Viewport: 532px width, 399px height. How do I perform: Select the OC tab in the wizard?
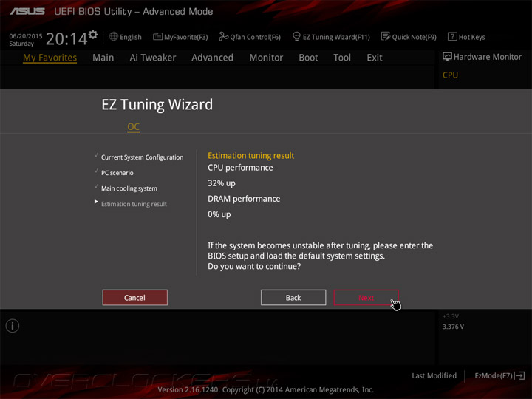(x=133, y=127)
